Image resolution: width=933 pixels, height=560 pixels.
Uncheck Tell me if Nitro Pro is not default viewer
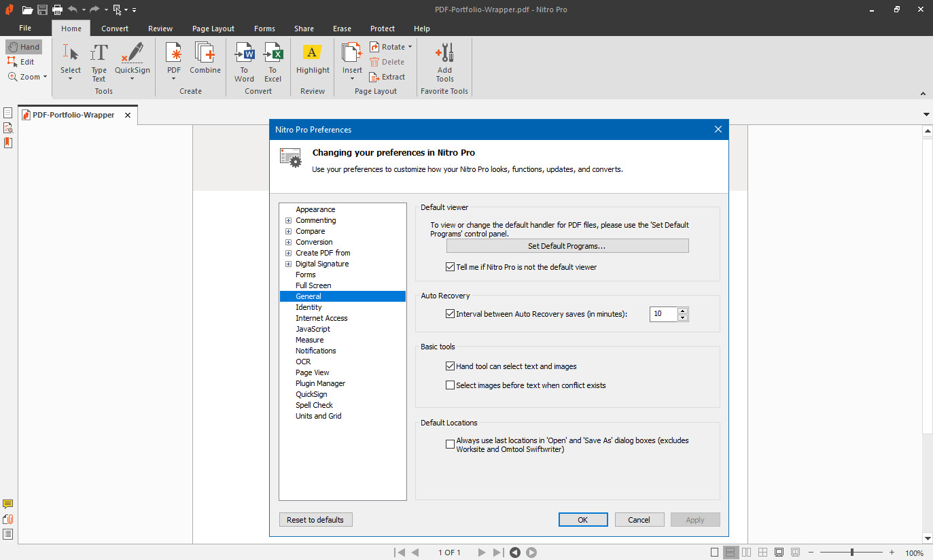pos(450,267)
